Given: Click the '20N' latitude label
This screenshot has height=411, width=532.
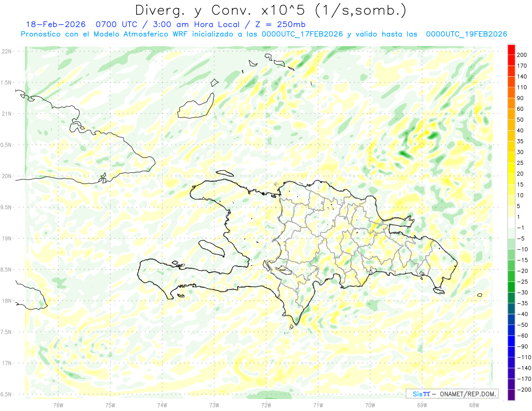Looking at the screenshot, I should pyautogui.click(x=7, y=176).
